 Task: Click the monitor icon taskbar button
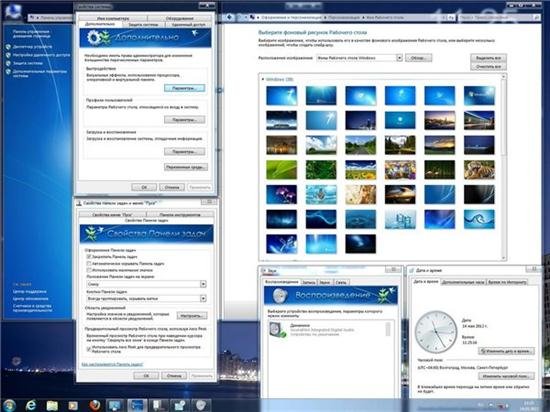[115, 405]
